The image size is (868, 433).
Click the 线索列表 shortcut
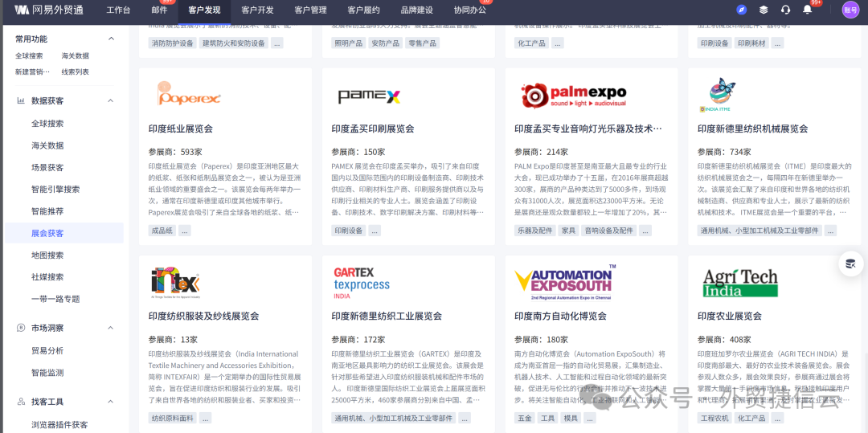click(76, 71)
